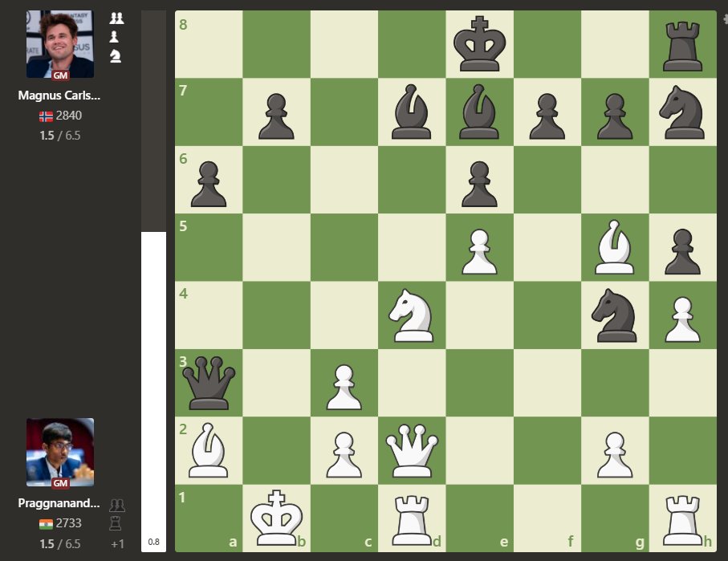Viewport: 728px width, 561px height.
Task: Click the captured knight icon beside Carlsen
Action: pos(115,56)
